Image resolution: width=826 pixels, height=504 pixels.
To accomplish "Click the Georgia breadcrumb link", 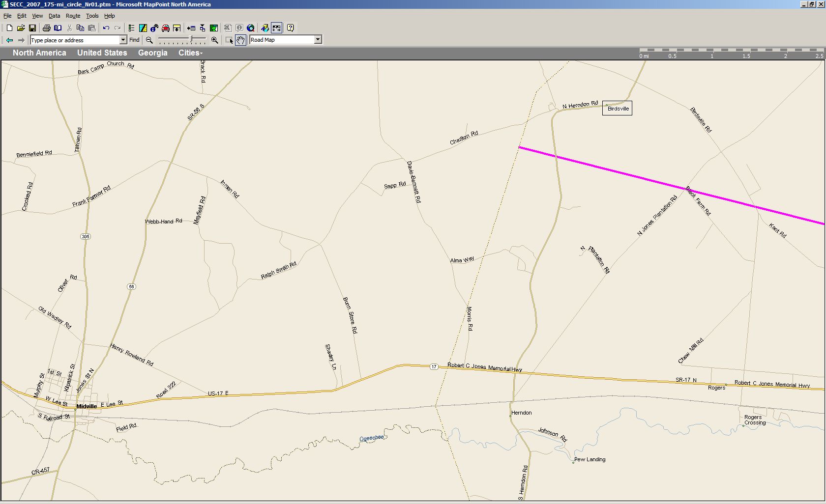I will 152,53.
